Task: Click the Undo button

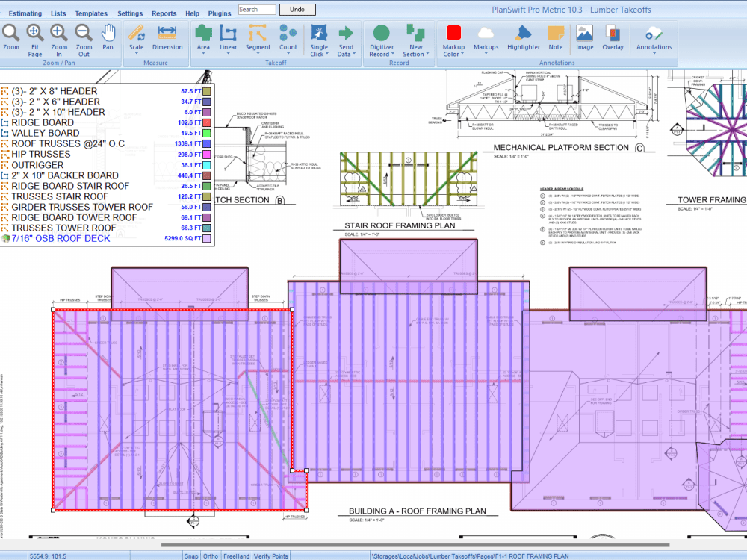Action: click(297, 10)
